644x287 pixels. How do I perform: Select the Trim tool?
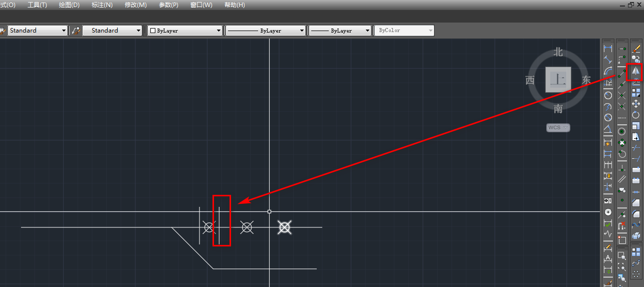636,147
